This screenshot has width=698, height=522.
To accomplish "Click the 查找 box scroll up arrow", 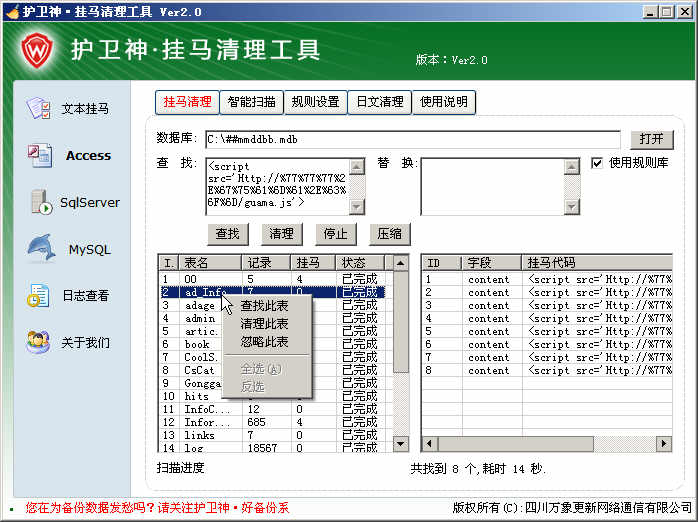I will (x=357, y=166).
